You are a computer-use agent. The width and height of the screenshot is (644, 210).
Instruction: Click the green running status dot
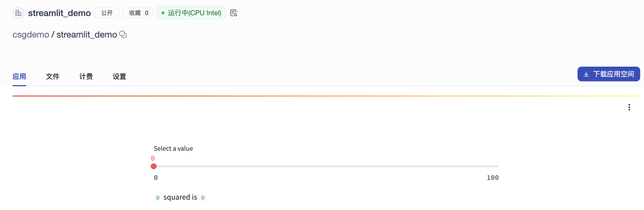pyautogui.click(x=163, y=13)
